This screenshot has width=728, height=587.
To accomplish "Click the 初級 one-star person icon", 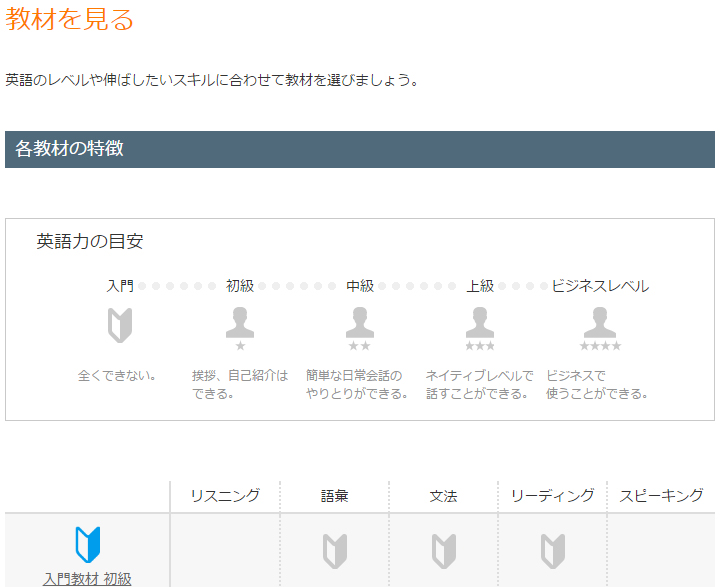I will pos(240,328).
